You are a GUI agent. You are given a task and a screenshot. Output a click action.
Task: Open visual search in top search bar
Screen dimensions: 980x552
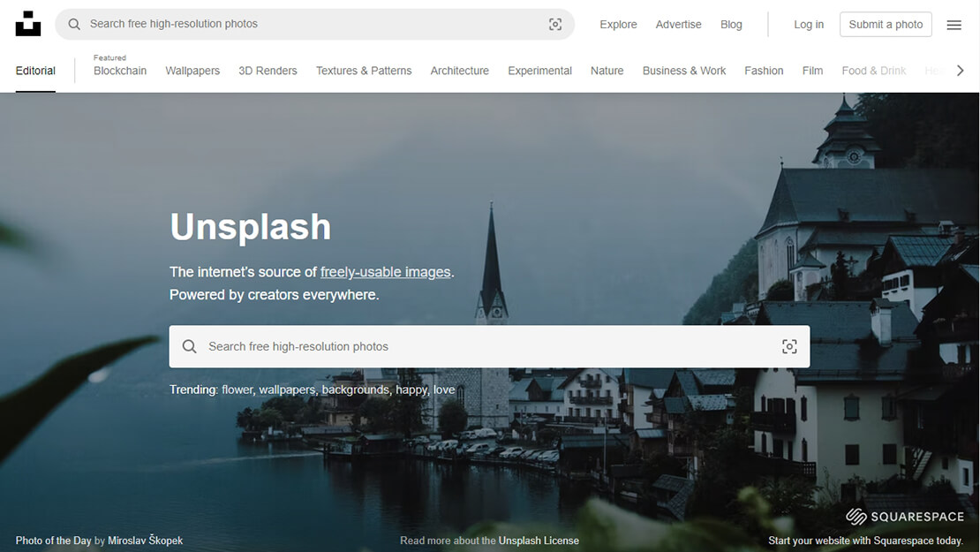coord(555,25)
